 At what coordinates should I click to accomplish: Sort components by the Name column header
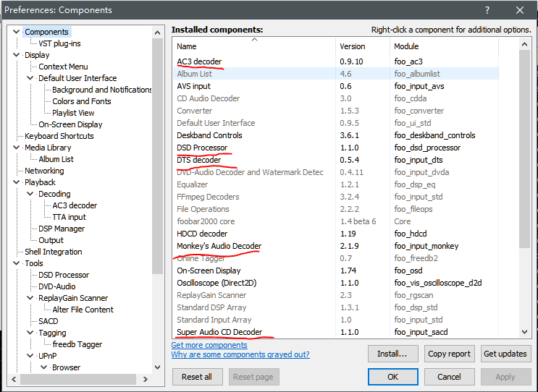[x=253, y=46]
